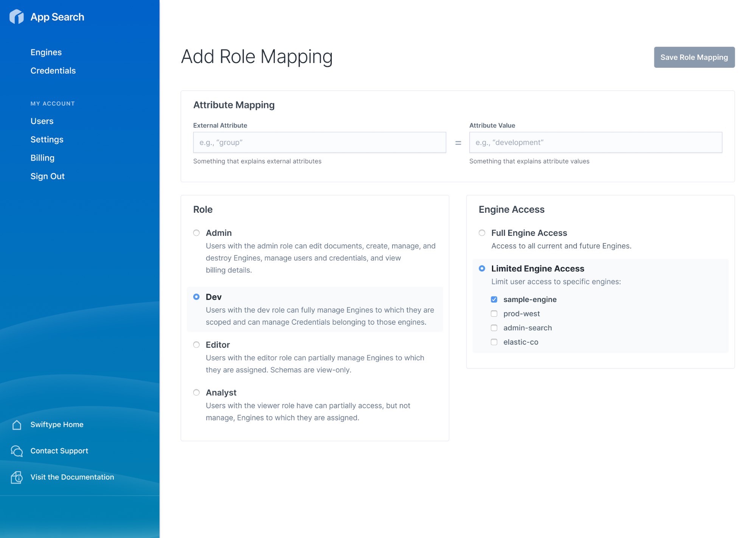Click the Save Role Mapping button
This screenshot has height=538, width=756.
[694, 56]
